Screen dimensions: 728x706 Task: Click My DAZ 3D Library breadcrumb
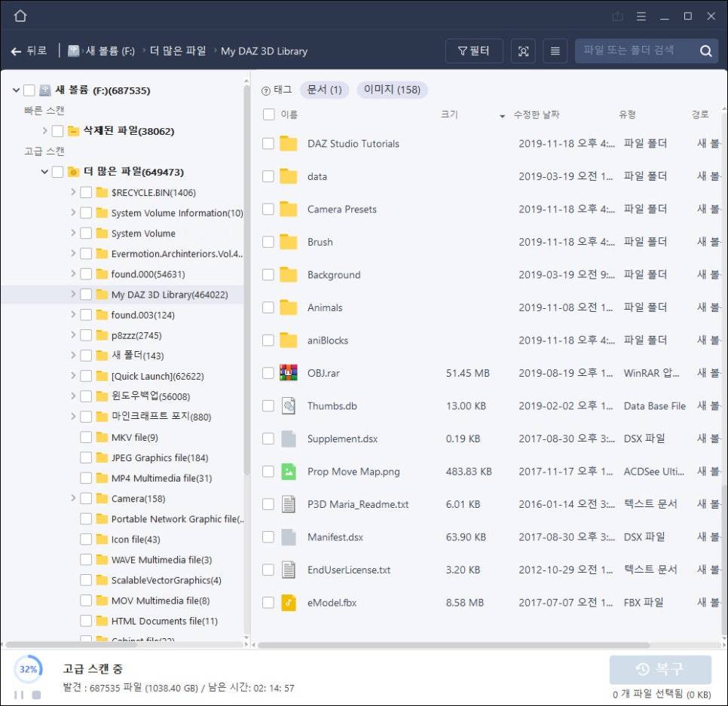click(265, 51)
